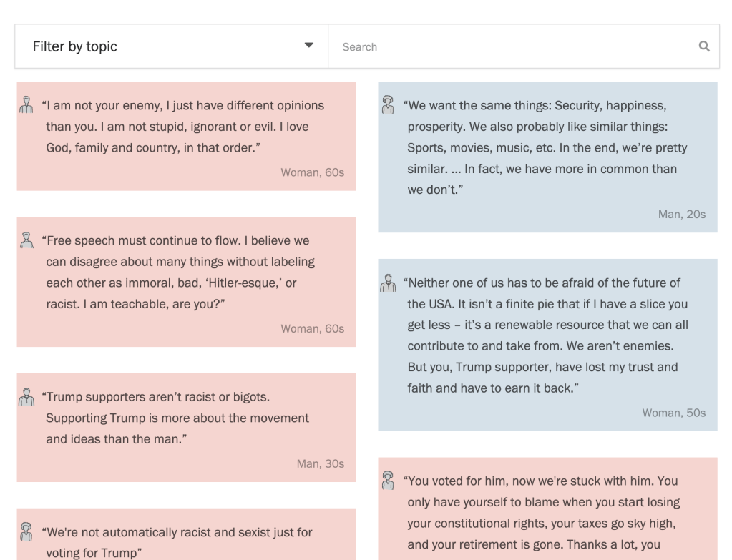Click person icon beside "I am not your enemy" quote
The width and height of the screenshot is (732, 560).
click(x=26, y=104)
